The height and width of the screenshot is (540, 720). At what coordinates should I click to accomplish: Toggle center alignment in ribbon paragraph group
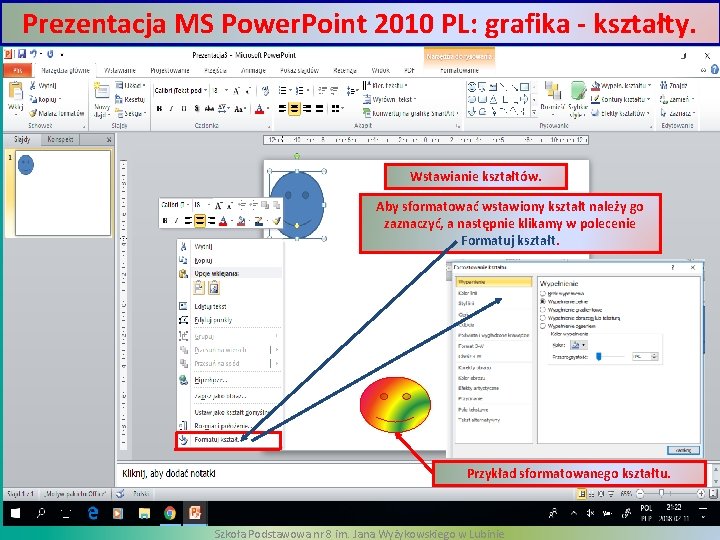294,109
